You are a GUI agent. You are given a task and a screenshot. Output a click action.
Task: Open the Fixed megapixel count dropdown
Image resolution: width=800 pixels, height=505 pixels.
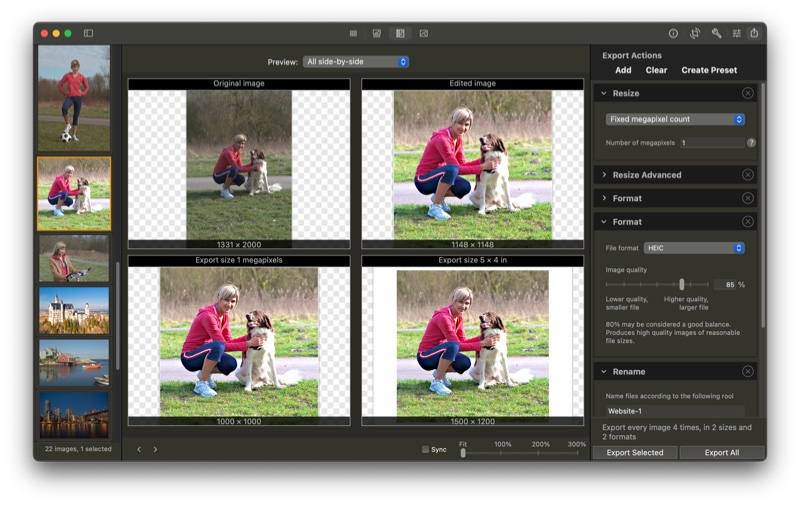point(675,119)
